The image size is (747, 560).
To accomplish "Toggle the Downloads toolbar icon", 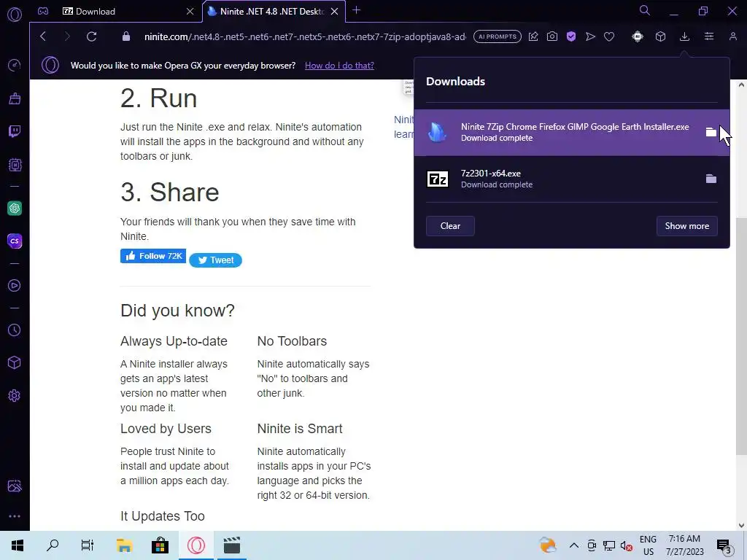I will (684, 36).
